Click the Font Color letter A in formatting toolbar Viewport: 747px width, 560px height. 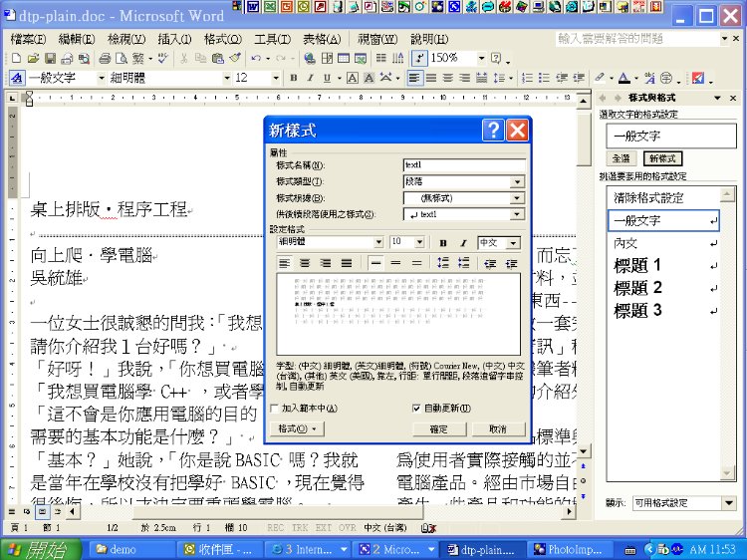click(624, 78)
